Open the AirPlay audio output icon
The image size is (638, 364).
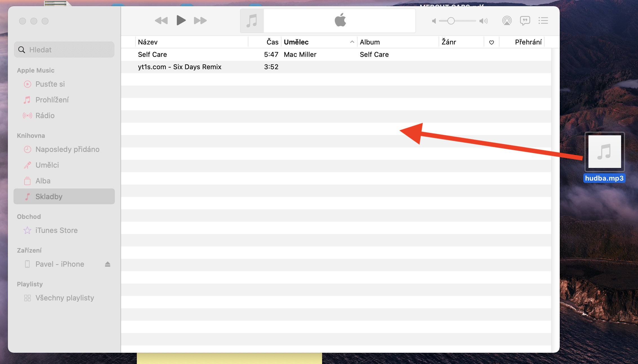[507, 21]
